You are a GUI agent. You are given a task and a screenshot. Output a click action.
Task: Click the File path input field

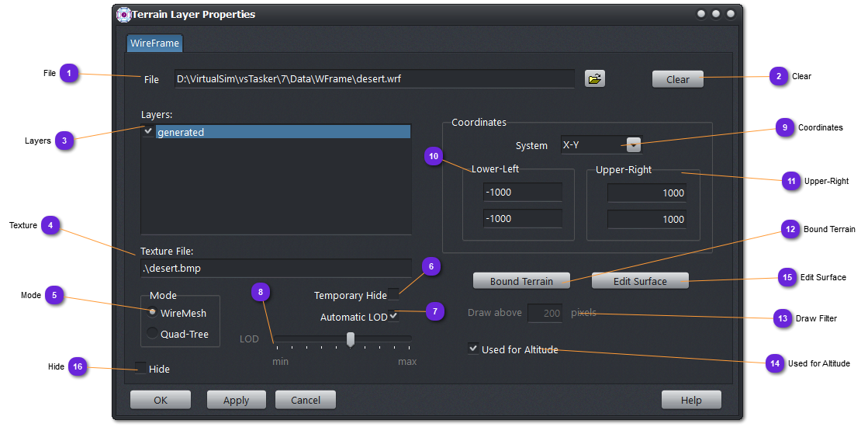click(373, 78)
